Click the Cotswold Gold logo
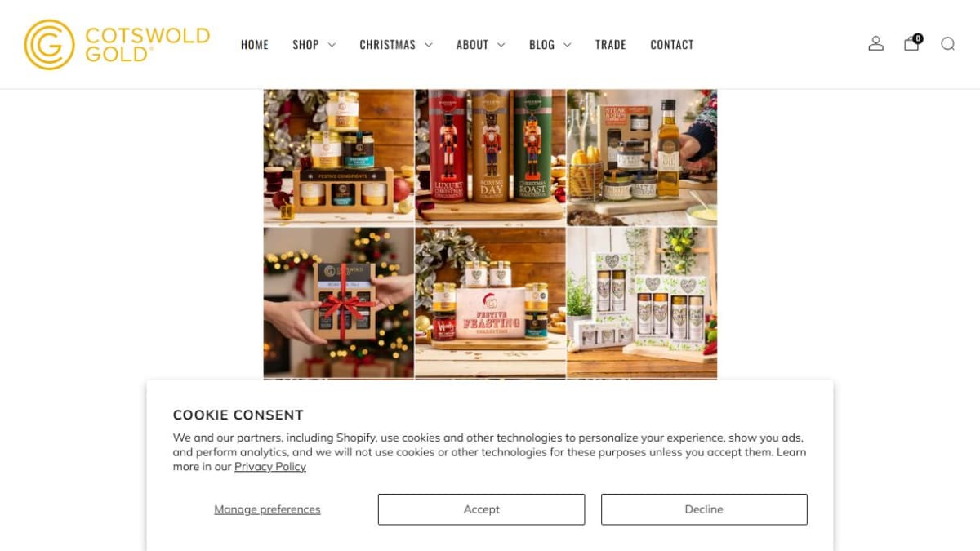The width and height of the screenshot is (980, 551). [x=117, y=44]
